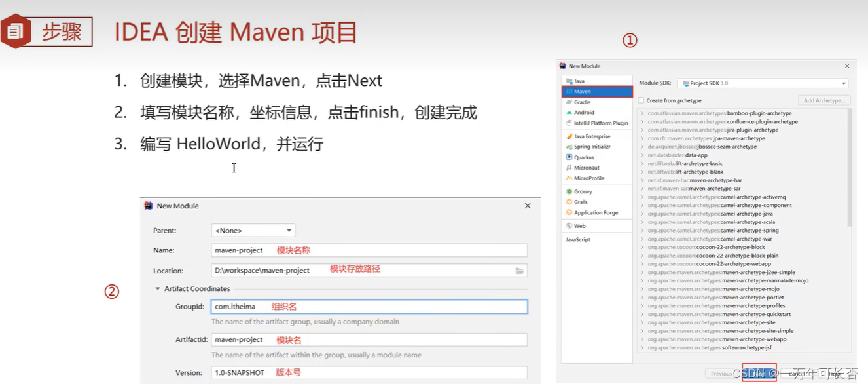Close the bottom New Module dialog
This screenshot has width=868, height=386.
(x=528, y=206)
